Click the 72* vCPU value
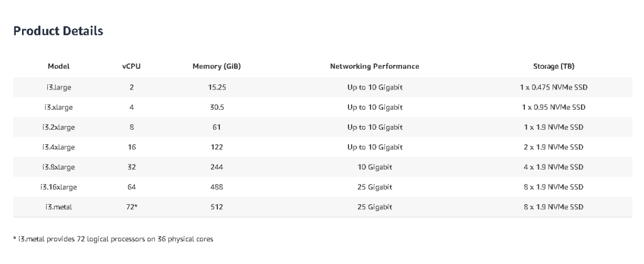Image resolution: width=644 pixels, height=264 pixels. coord(132,207)
